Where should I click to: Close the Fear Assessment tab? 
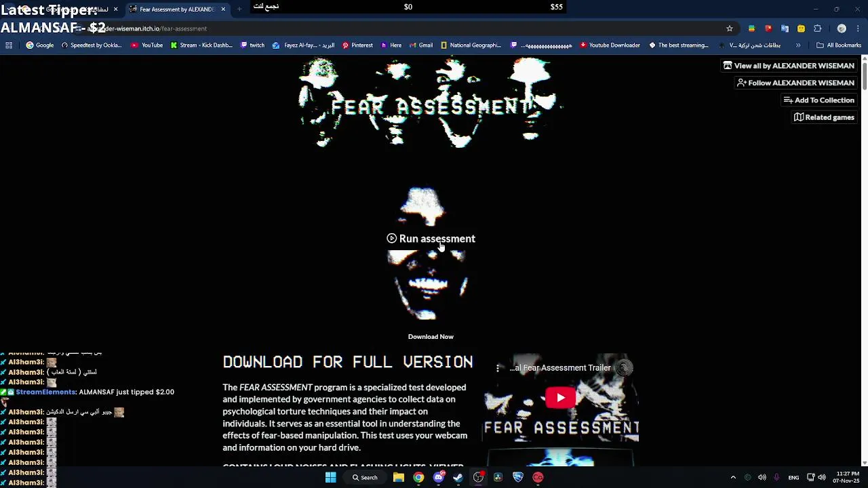click(x=223, y=9)
